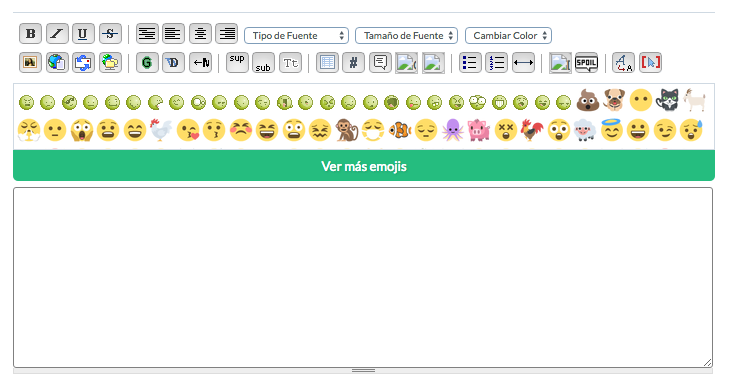
Task: Click the Mona Lisa picture icon
Action: [x=31, y=62]
